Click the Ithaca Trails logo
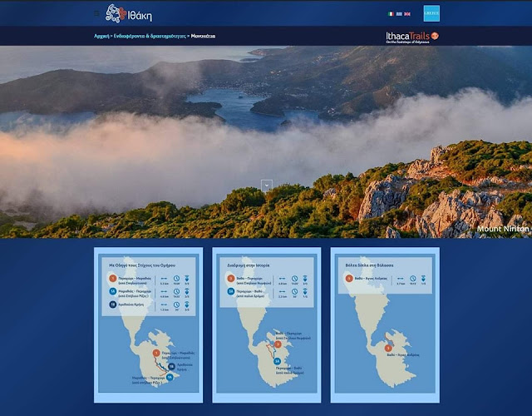This screenshot has width=532, height=416. (x=411, y=37)
